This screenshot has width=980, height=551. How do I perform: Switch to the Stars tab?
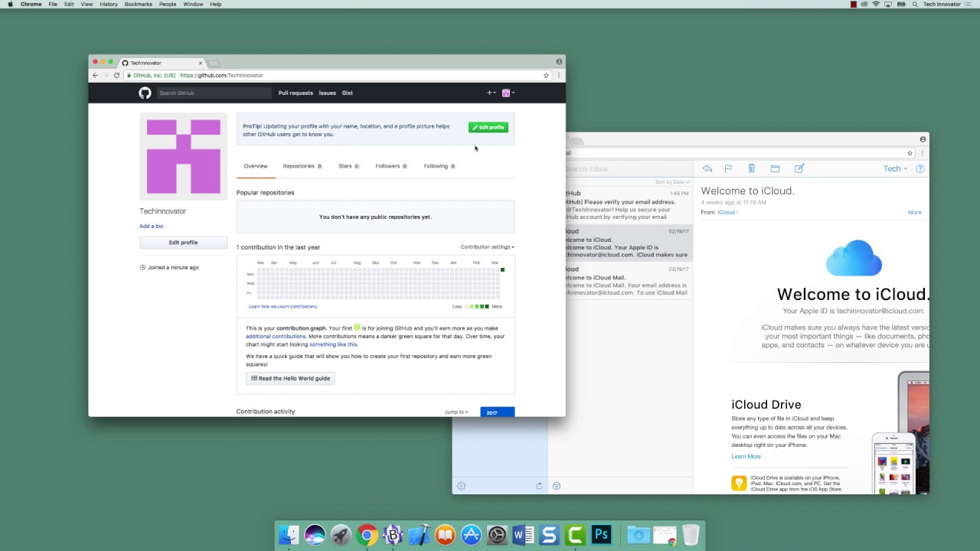(348, 166)
